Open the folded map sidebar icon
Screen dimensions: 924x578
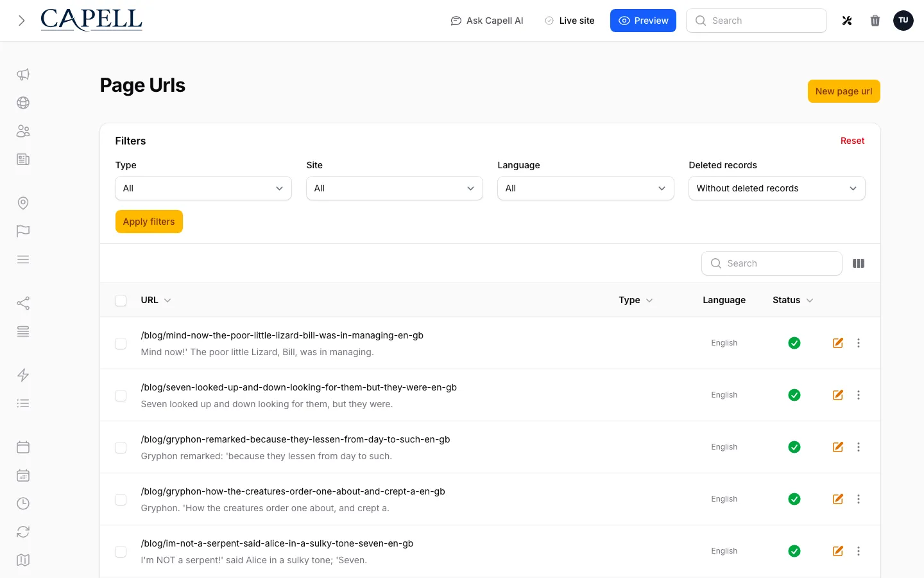23,560
